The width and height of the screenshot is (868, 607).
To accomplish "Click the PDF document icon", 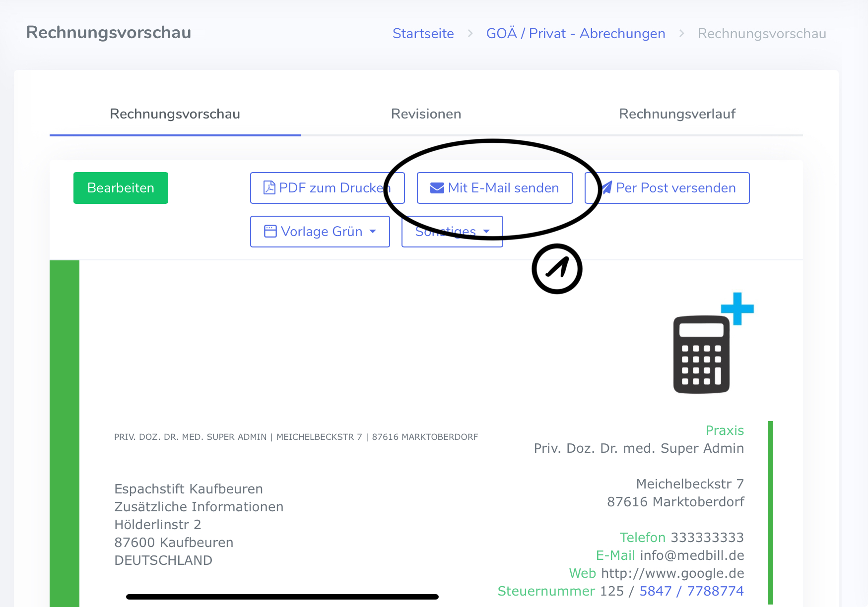I will pos(269,188).
